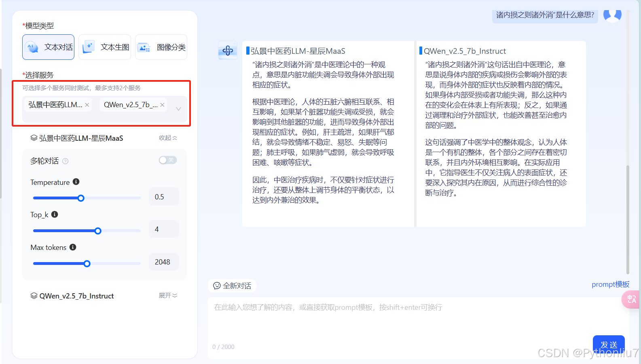Click the Max tokens value field 2048
Image resolution: width=641 pixels, height=364 pixels.
pos(164,262)
